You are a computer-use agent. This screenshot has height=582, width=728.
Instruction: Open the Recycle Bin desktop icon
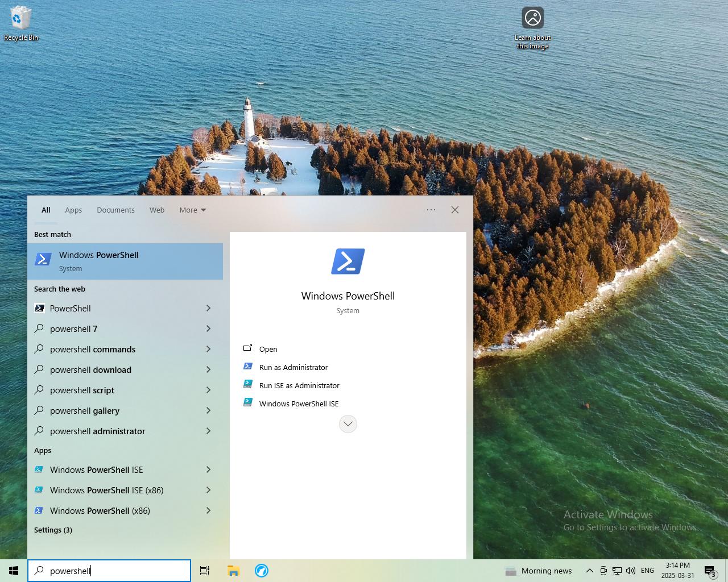21,24
